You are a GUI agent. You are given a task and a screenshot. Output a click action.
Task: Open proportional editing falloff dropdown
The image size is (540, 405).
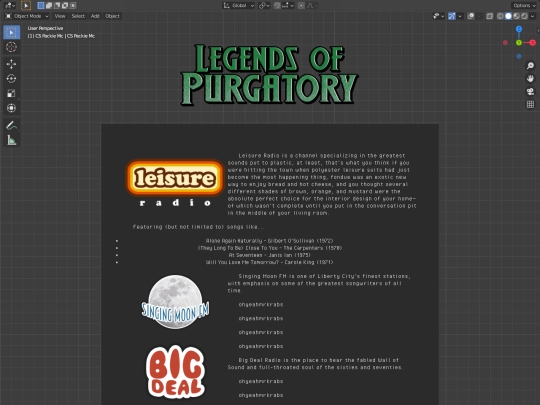point(312,6)
